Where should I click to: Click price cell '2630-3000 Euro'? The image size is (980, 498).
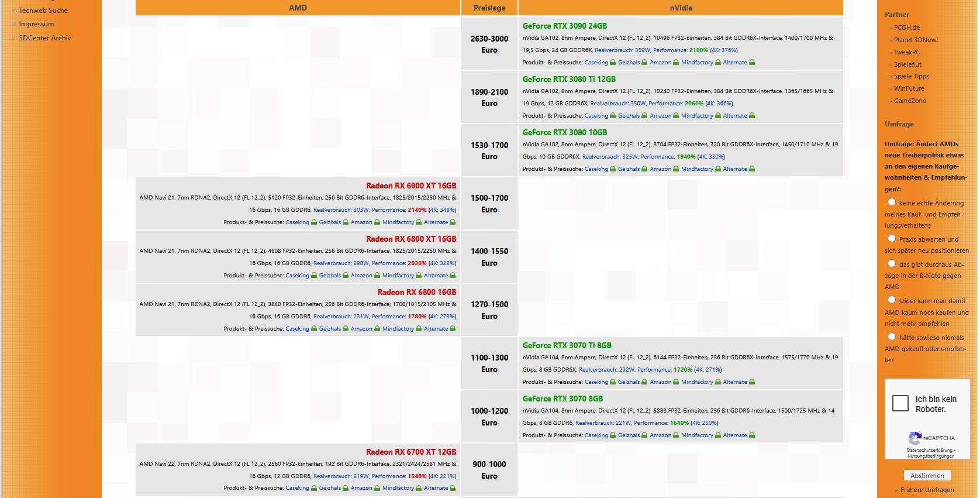(x=489, y=44)
